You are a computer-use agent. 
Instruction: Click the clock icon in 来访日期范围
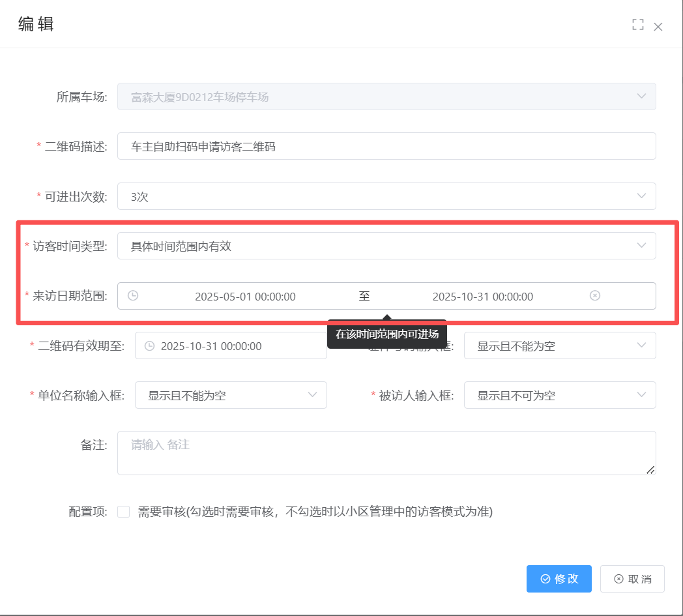[133, 295]
